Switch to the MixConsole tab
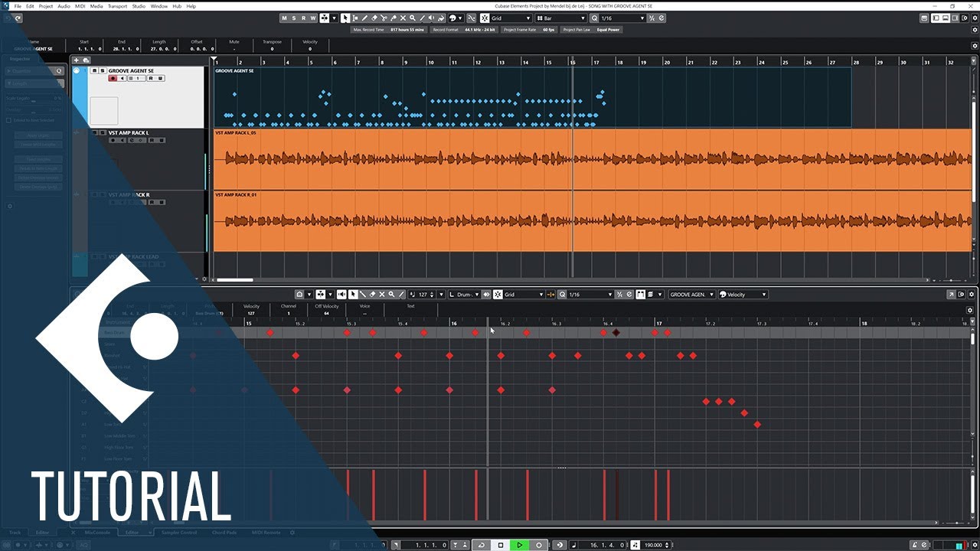 pyautogui.click(x=98, y=532)
